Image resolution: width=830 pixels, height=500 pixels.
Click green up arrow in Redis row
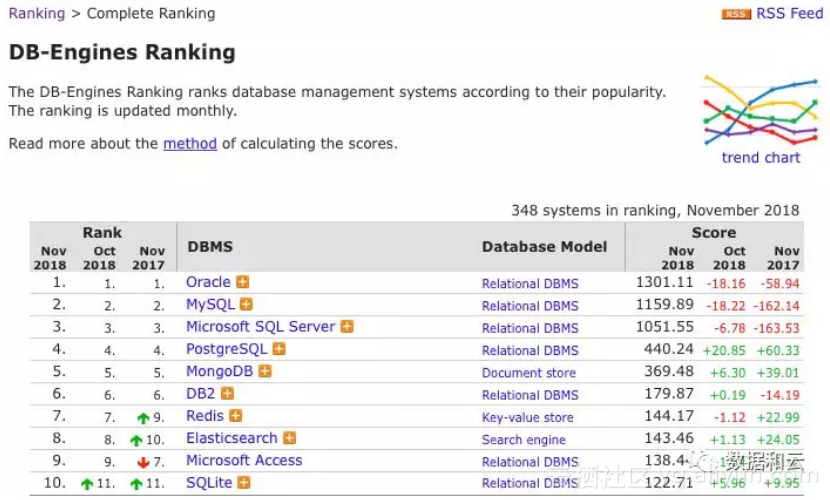pos(143,418)
